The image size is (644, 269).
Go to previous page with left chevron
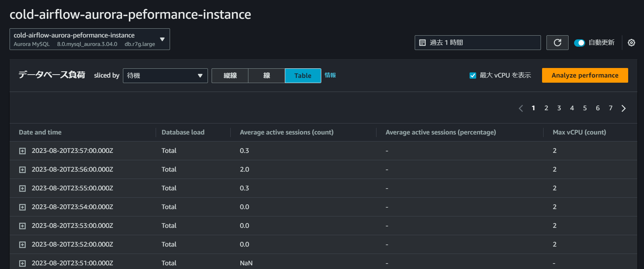(x=521, y=108)
